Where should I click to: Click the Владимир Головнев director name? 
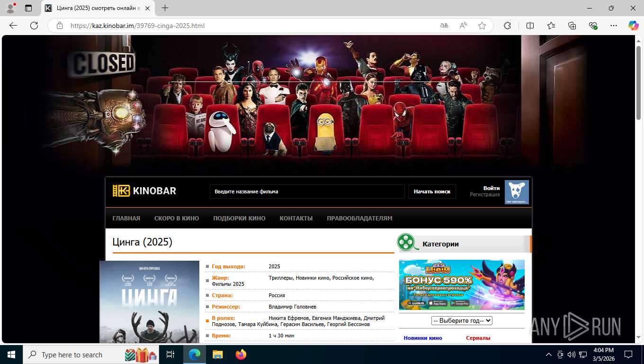coord(292,307)
